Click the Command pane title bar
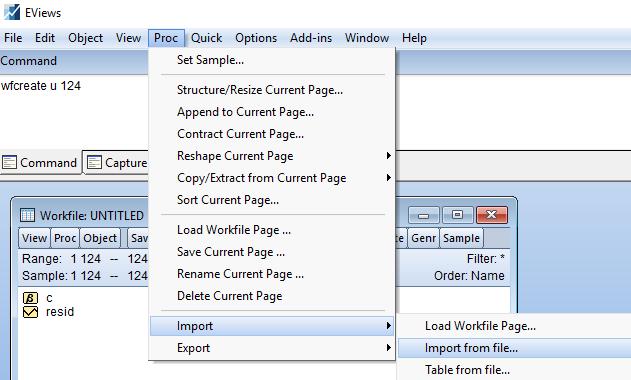The height and width of the screenshot is (380, 631). click(74, 61)
